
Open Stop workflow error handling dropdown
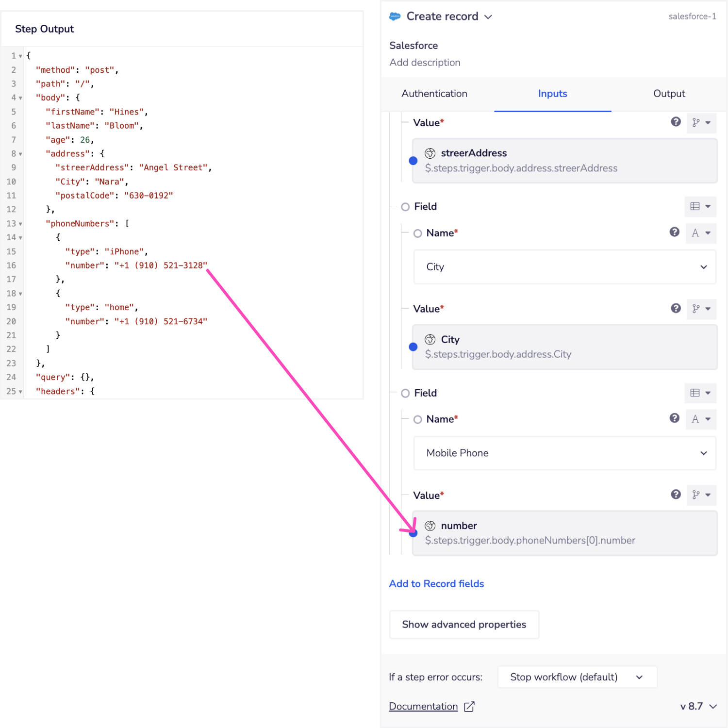pyautogui.click(x=577, y=677)
